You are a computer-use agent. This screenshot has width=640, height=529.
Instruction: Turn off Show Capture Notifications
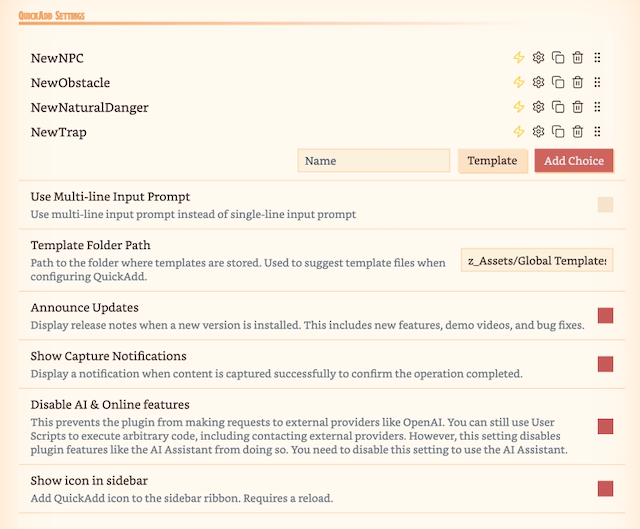(605, 364)
